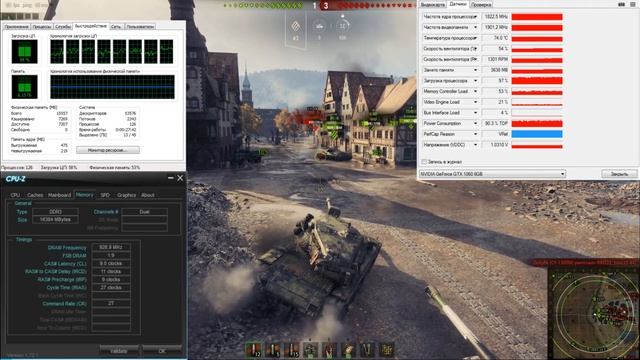This screenshot has width=640, height=360.
Task: Click the Validate button in CPU-Z
Action: (x=119, y=351)
